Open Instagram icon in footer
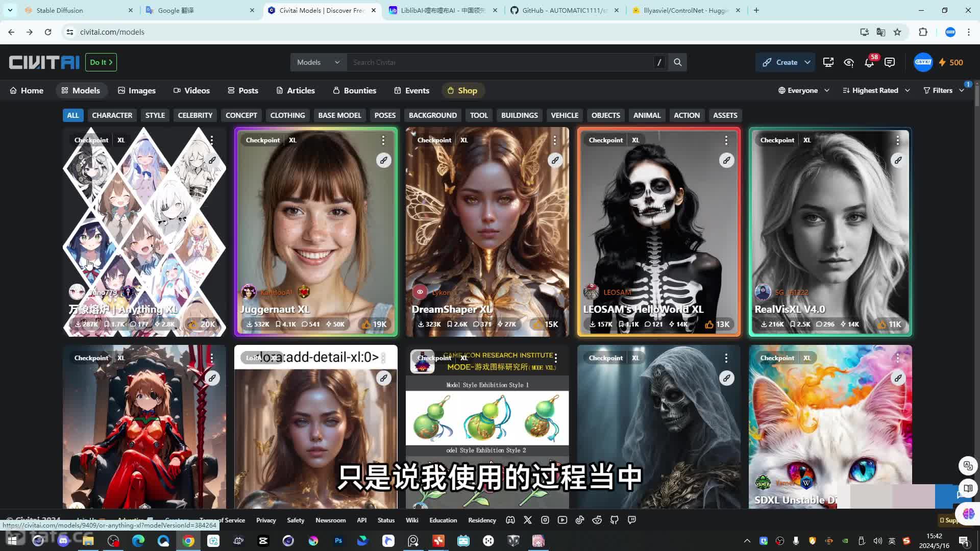Viewport: 980px width, 551px height. [x=545, y=520]
